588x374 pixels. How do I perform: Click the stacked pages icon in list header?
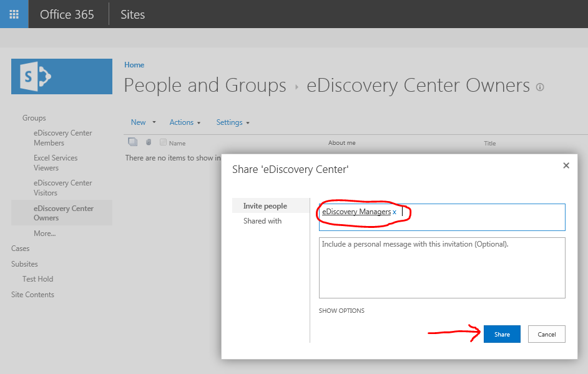[133, 142]
